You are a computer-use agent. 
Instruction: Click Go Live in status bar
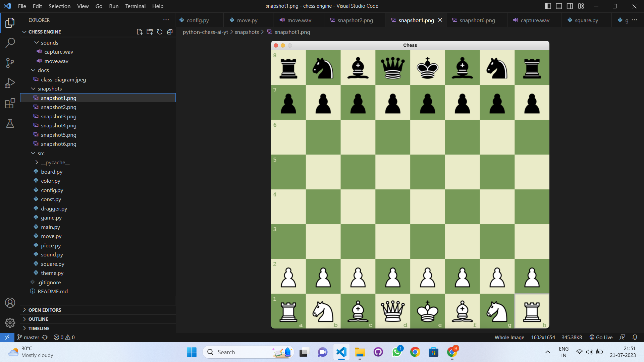(601, 337)
